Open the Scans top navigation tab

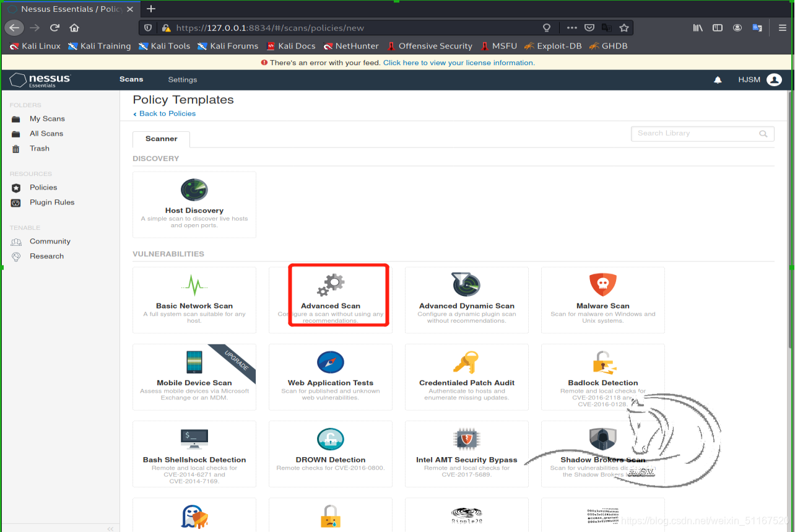click(131, 79)
